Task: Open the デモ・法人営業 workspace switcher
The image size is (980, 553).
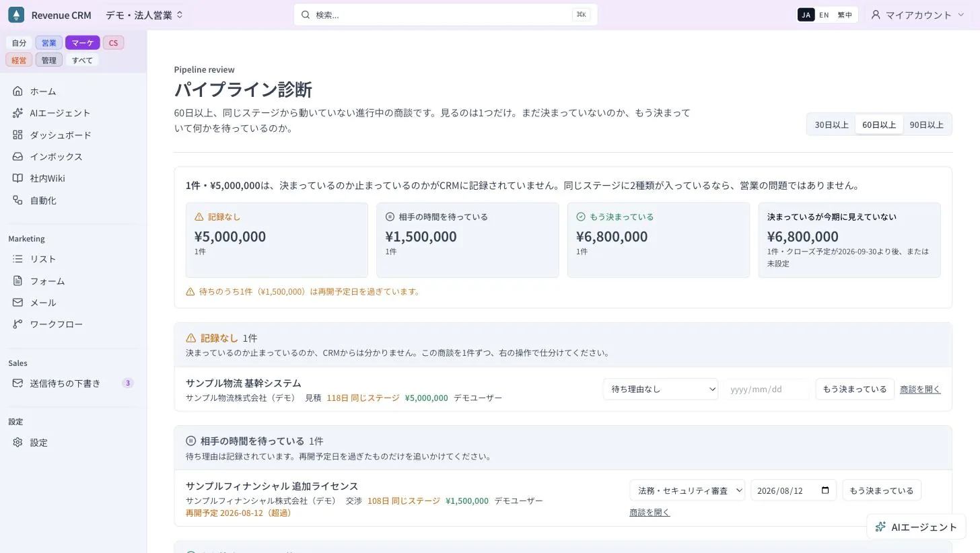Action: click(144, 15)
